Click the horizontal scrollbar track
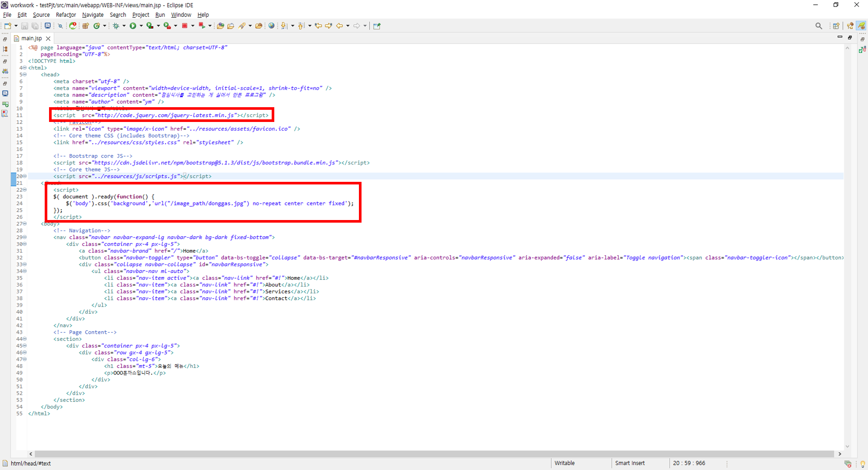Screen dimensions: 868x470 [434, 454]
